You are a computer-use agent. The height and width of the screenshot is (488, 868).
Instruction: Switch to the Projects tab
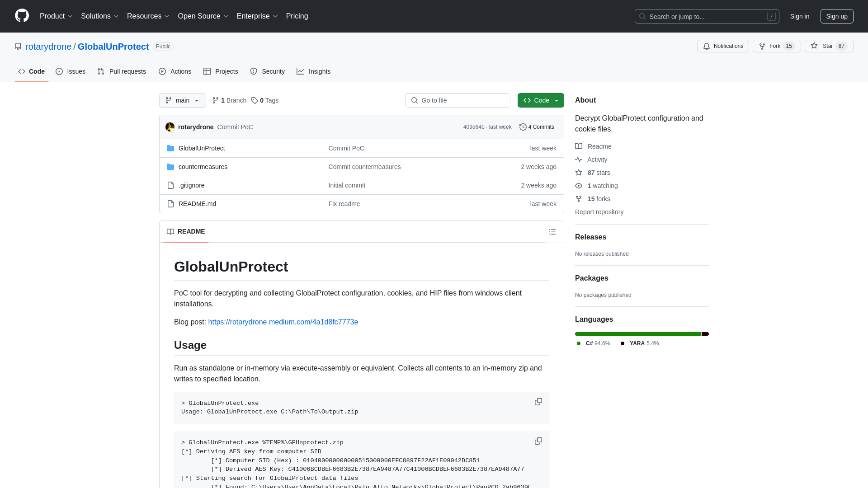click(221, 71)
